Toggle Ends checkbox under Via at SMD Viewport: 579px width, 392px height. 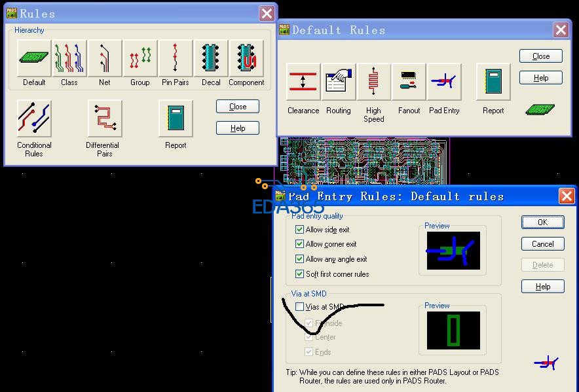308,352
